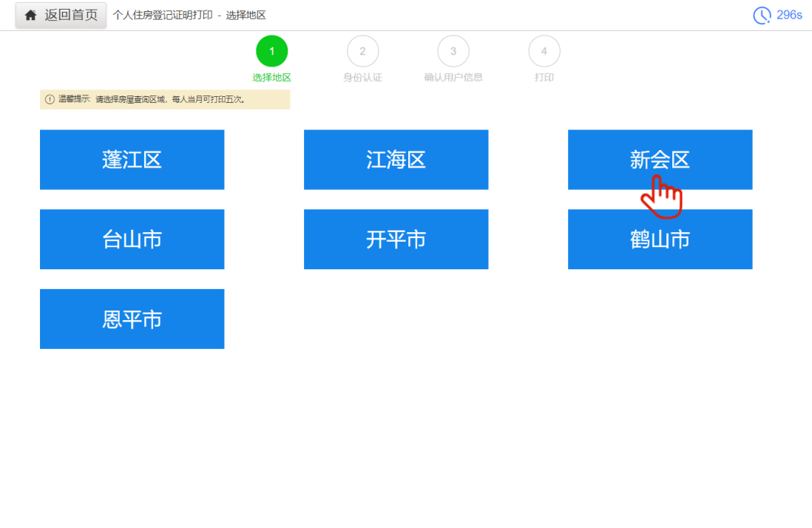Choose 新会区 as the query region
This screenshot has height=528, width=812.
[x=660, y=159]
